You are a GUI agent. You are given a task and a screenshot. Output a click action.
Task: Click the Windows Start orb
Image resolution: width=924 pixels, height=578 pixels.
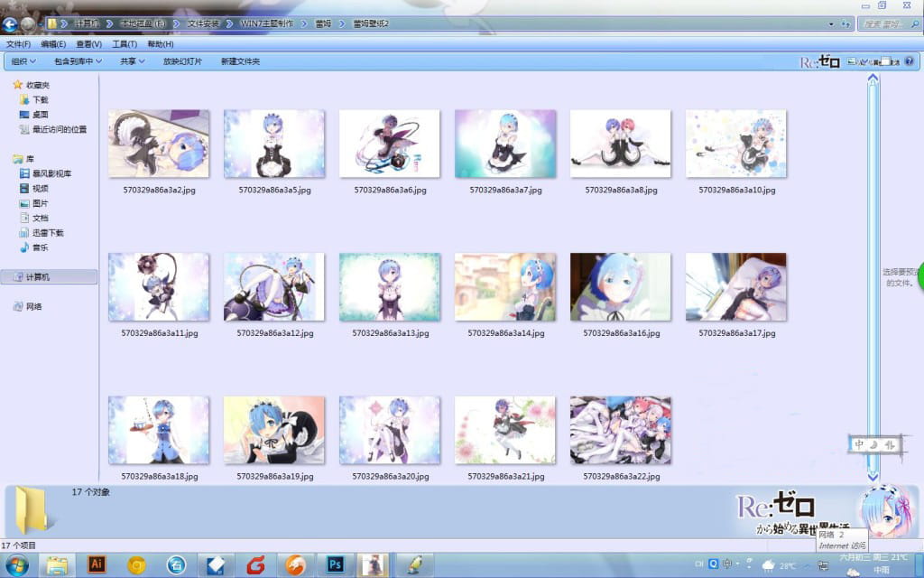click(16, 564)
